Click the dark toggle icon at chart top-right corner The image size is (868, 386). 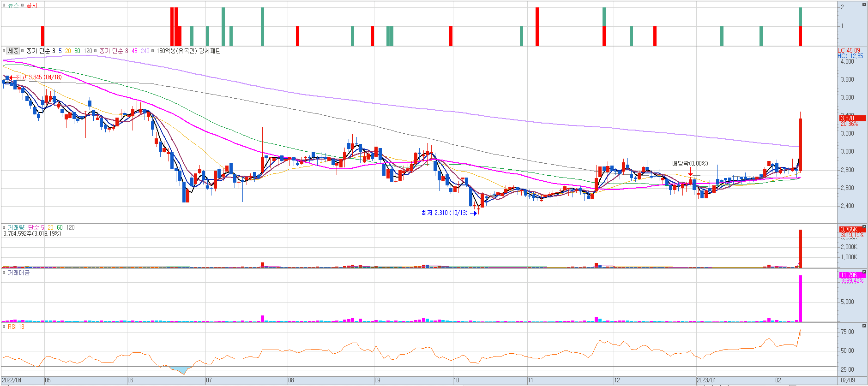click(x=864, y=4)
